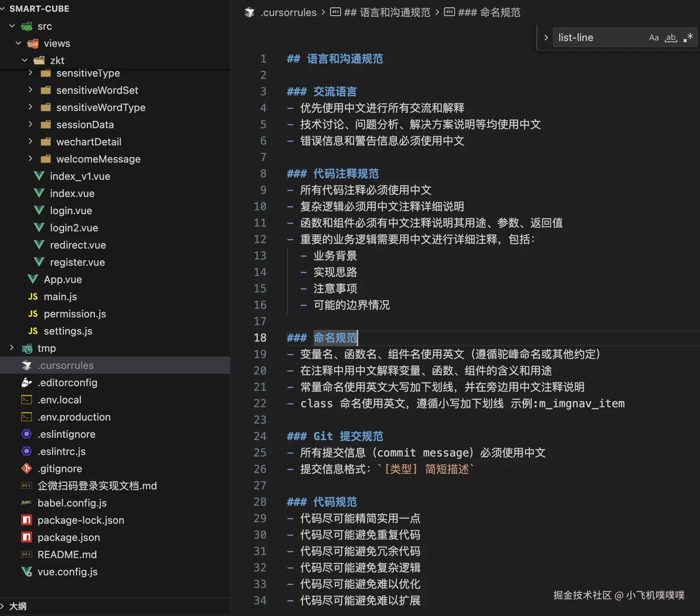This screenshot has width=700, height=616.
Task: Toggle Use Regular Expression in find widget
Action: pos(688,38)
